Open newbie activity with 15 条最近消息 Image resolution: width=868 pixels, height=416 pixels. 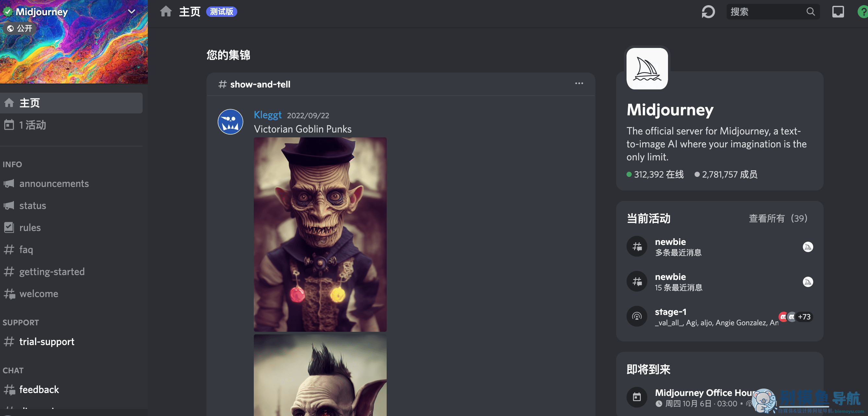coord(720,282)
